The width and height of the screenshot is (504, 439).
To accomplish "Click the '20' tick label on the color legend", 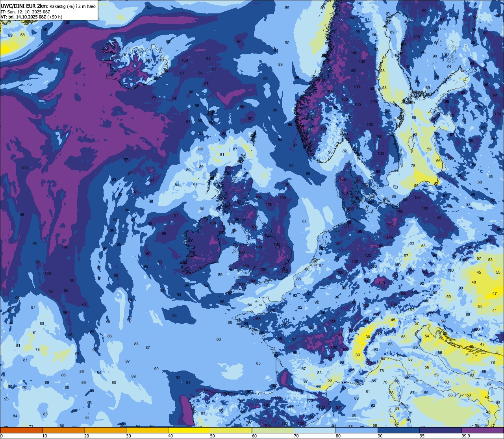I will click(86, 436).
